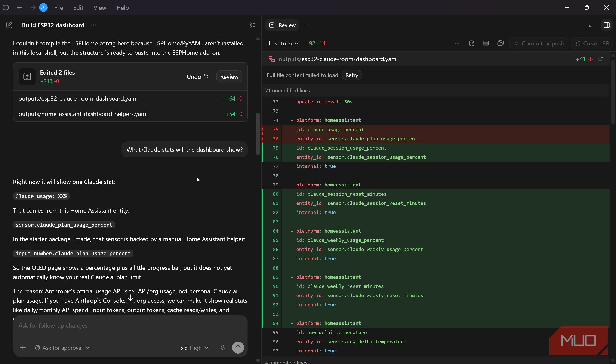Open the 5.5 High model selector
Viewport: 616px width, 364px height.
pyautogui.click(x=194, y=348)
